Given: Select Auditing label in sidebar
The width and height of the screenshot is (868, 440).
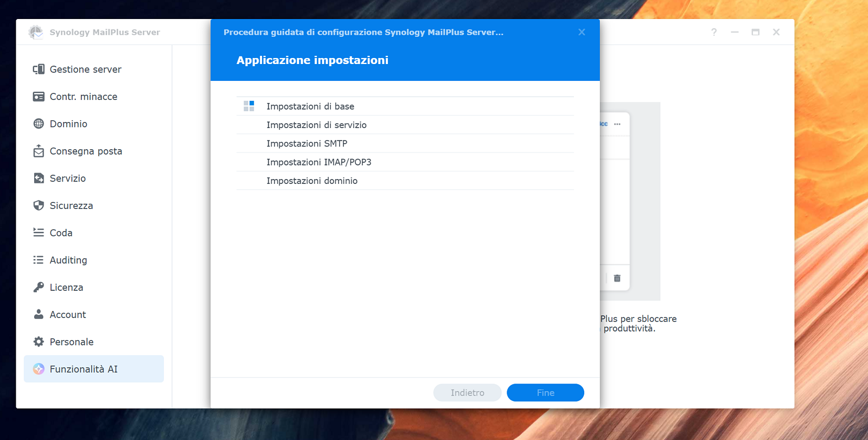Looking at the screenshot, I should [68, 260].
